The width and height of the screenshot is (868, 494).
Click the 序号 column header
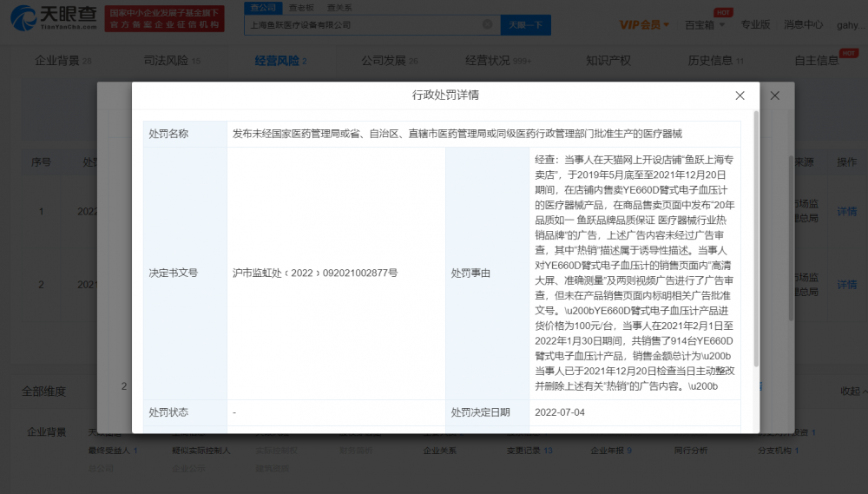pyautogui.click(x=41, y=162)
